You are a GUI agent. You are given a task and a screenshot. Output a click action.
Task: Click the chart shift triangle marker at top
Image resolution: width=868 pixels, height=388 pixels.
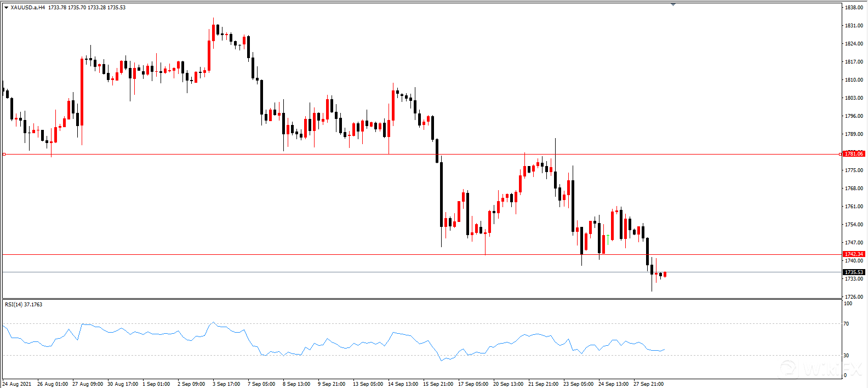(673, 4)
